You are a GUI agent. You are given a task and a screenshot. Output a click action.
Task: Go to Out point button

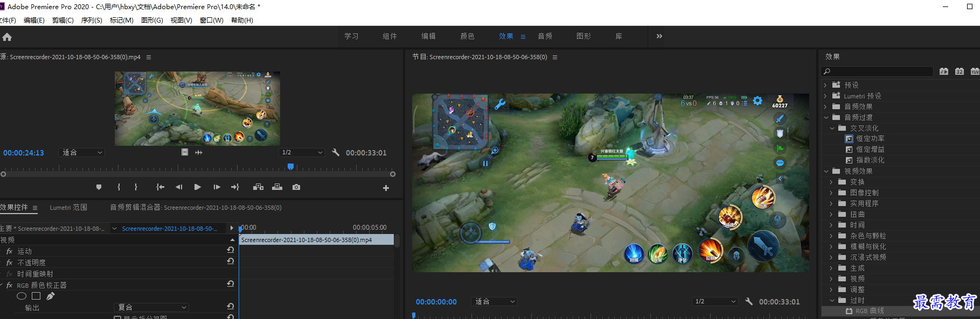[235, 187]
